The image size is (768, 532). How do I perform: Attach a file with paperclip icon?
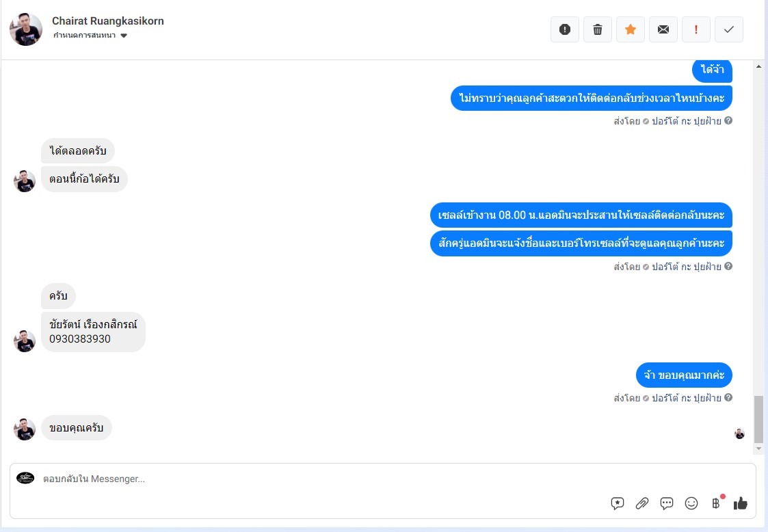click(642, 503)
